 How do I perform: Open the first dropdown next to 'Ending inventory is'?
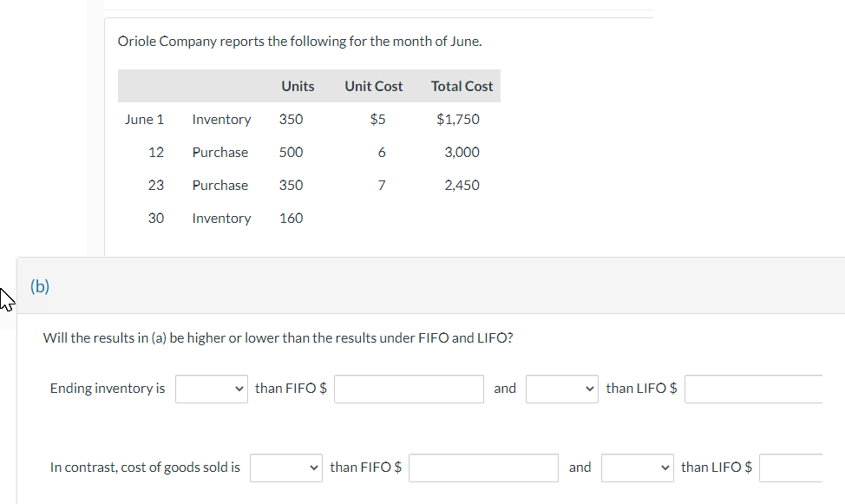[211, 389]
